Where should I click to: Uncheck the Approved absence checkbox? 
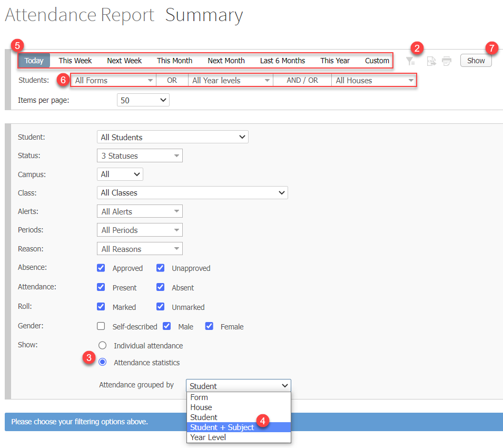[101, 268]
